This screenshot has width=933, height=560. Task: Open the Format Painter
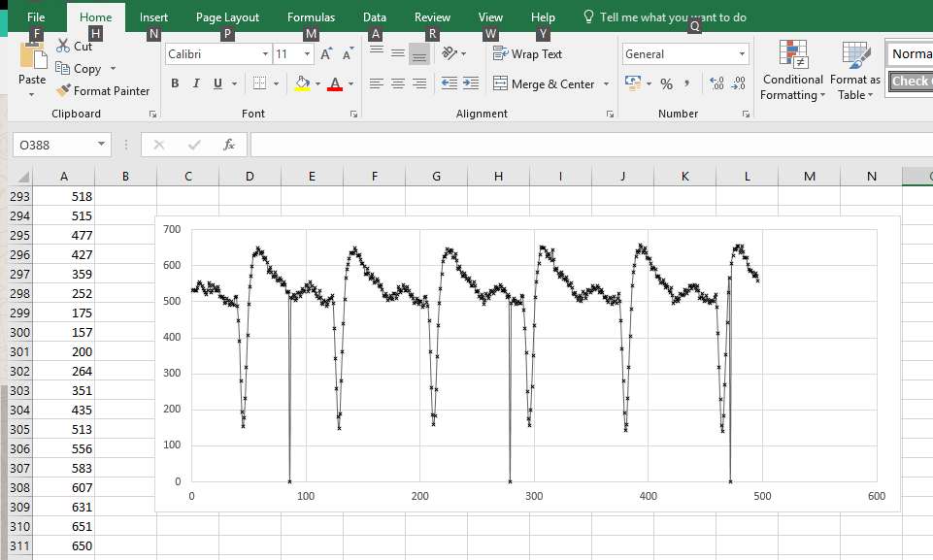click(x=104, y=90)
